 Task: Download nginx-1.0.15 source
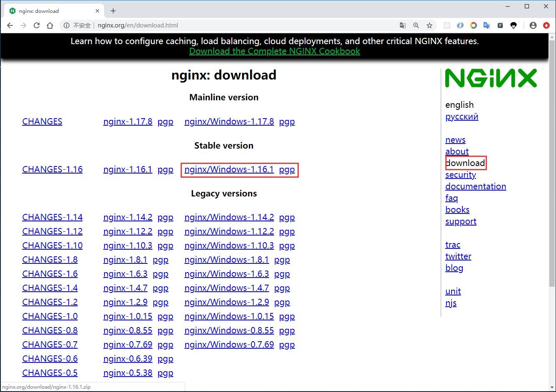click(x=128, y=316)
